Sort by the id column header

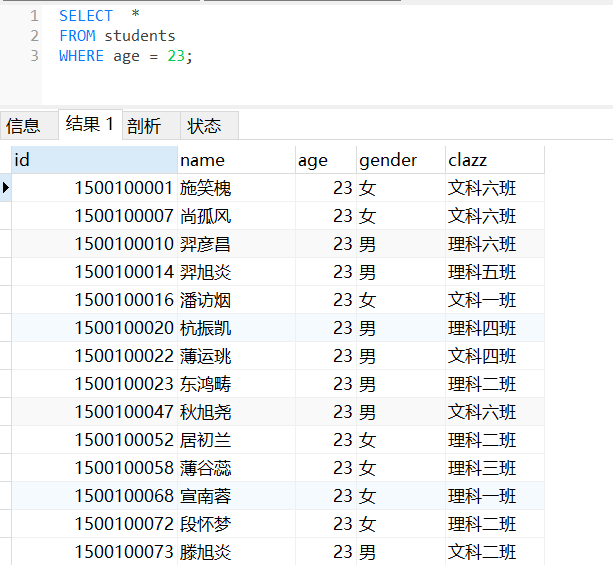[x=95, y=160]
